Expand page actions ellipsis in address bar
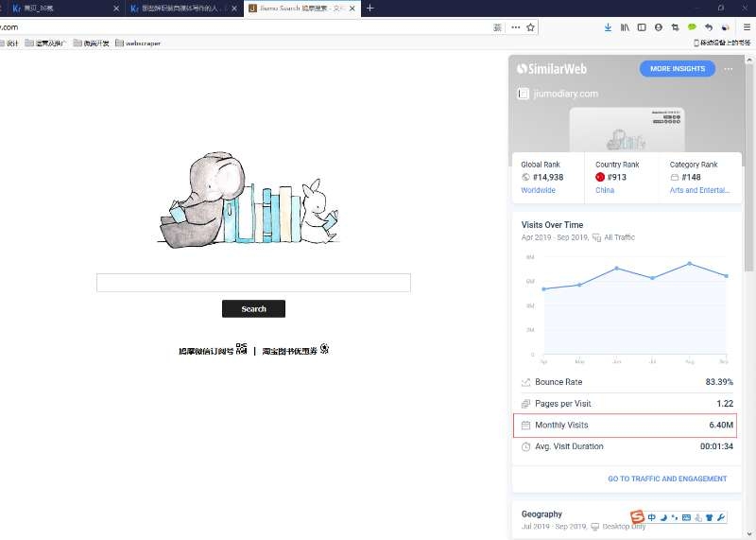756x540 pixels. pos(515,27)
